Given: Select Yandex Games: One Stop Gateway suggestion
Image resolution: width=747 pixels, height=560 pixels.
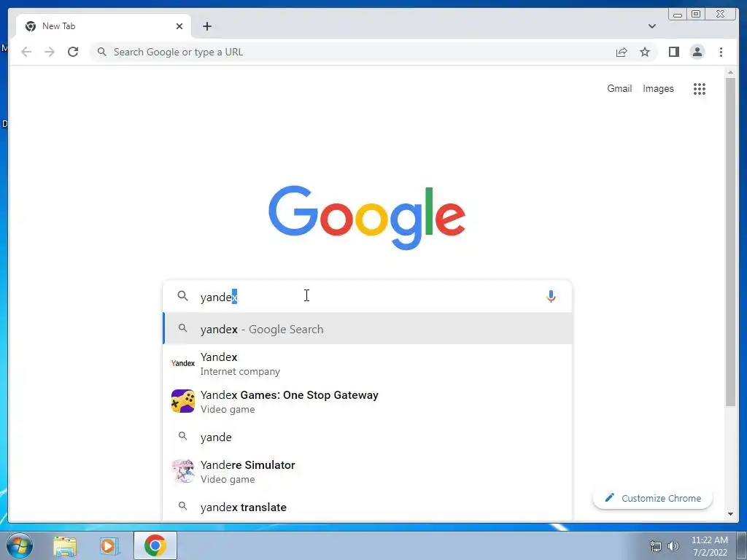Looking at the screenshot, I should click(368, 402).
